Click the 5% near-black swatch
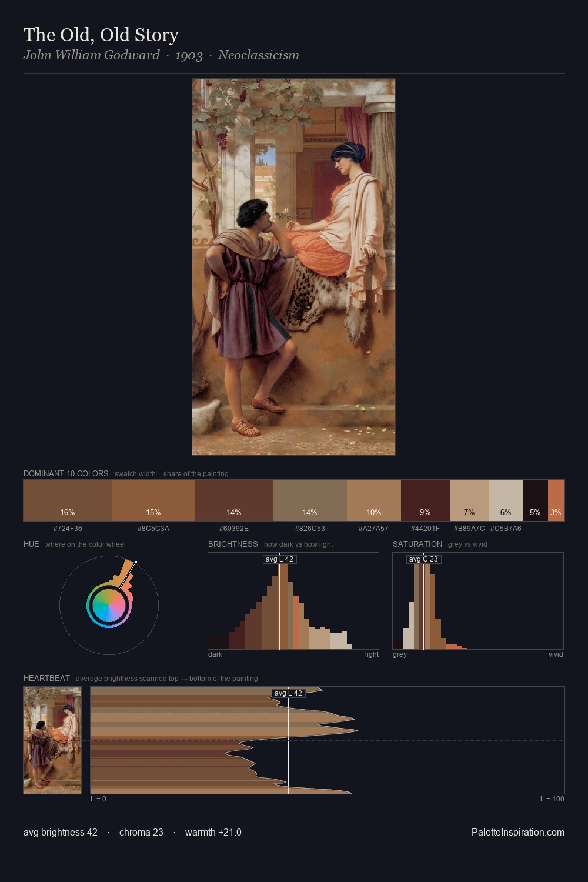Image resolution: width=588 pixels, height=882 pixels. [536, 500]
